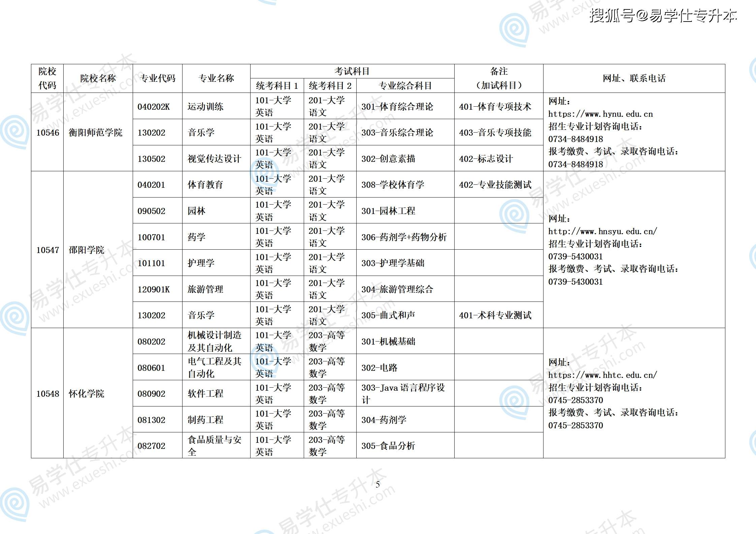Click the 专业综合科目 subheader
The width and height of the screenshot is (756, 534).
pyautogui.click(x=405, y=86)
